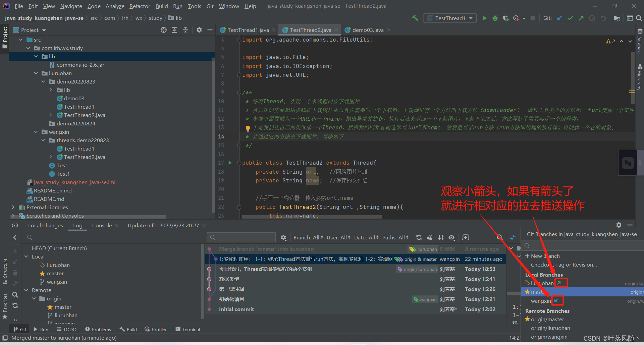Select the 'Initial commit' log row
The image size is (644, 345).
tap(356, 309)
